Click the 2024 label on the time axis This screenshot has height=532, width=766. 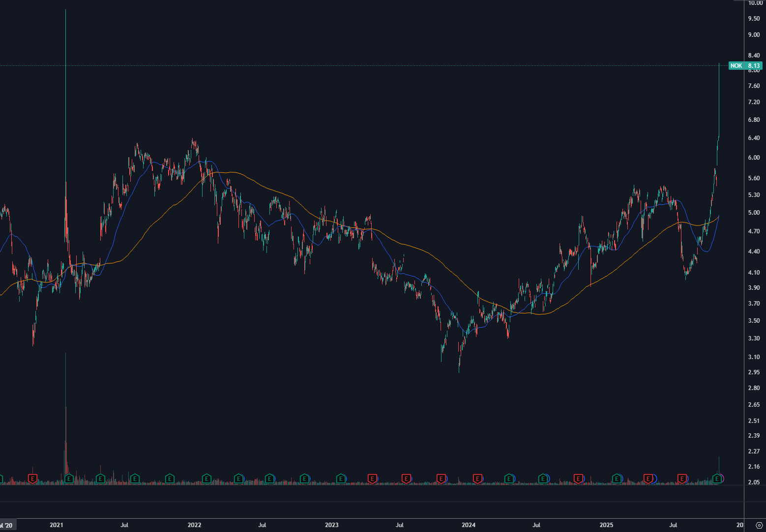point(469,525)
